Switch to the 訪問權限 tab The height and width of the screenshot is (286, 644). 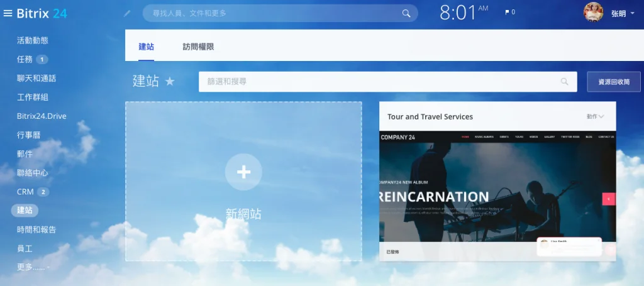(198, 47)
